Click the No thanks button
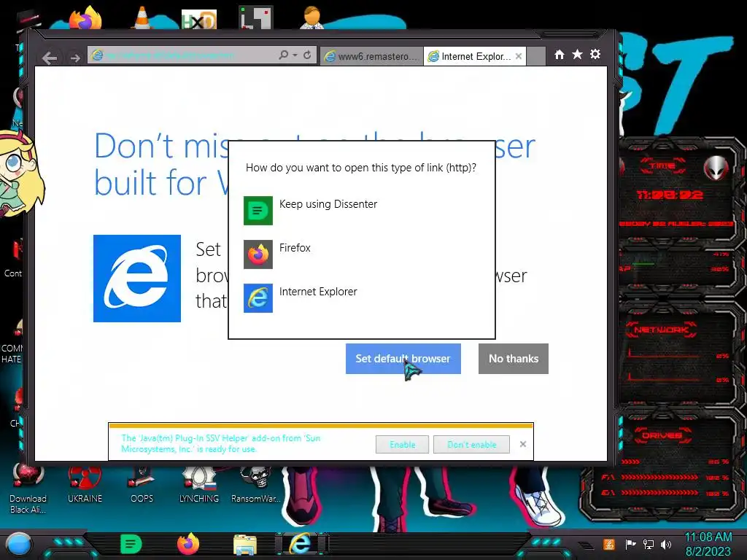Viewport: 747px width, 560px height. pyautogui.click(x=513, y=359)
